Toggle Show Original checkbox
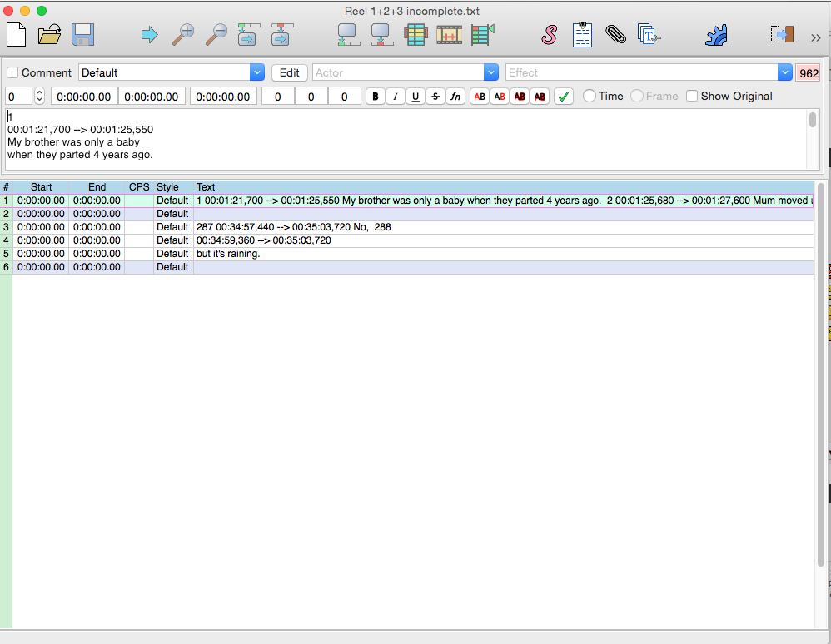 692,96
